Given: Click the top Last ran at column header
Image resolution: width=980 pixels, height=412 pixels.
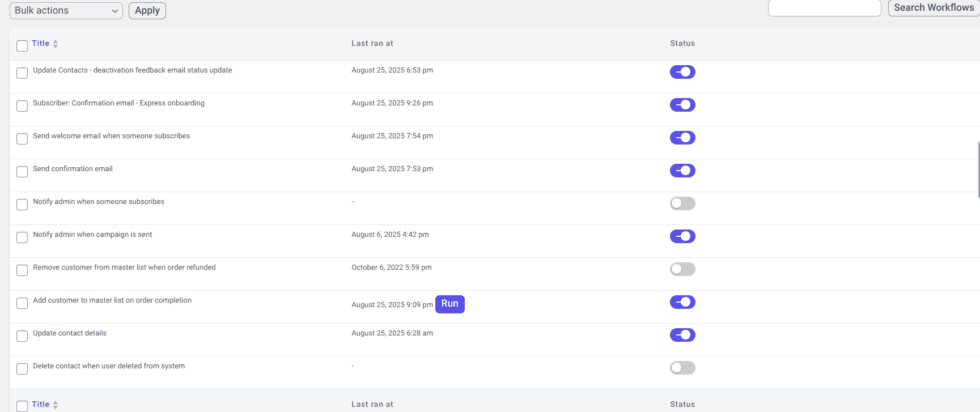Looking at the screenshot, I should 372,44.
